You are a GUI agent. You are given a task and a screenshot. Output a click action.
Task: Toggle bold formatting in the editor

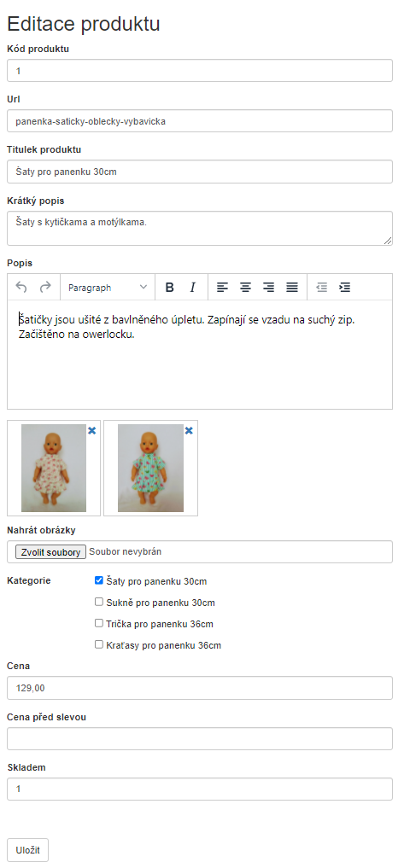170,288
